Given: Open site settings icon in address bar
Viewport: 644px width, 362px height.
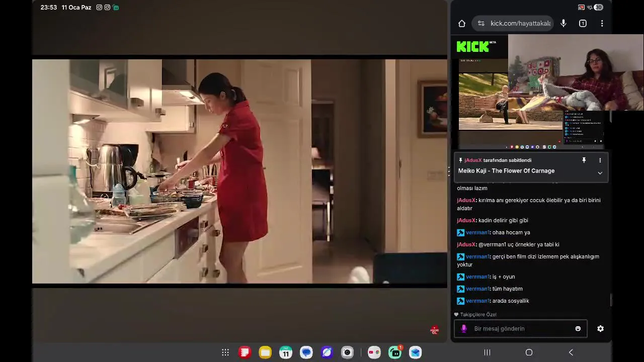Looking at the screenshot, I should [481, 23].
